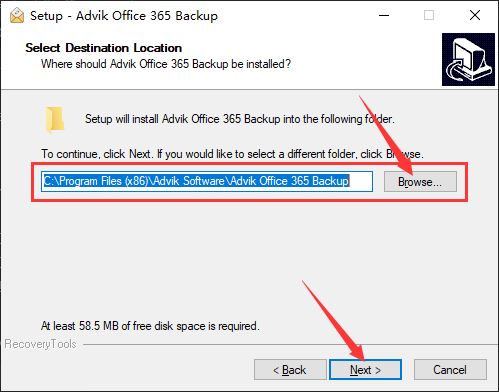Click the red arrow pointing at Next
This screenshot has width=499, height=392.
click(333, 320)
